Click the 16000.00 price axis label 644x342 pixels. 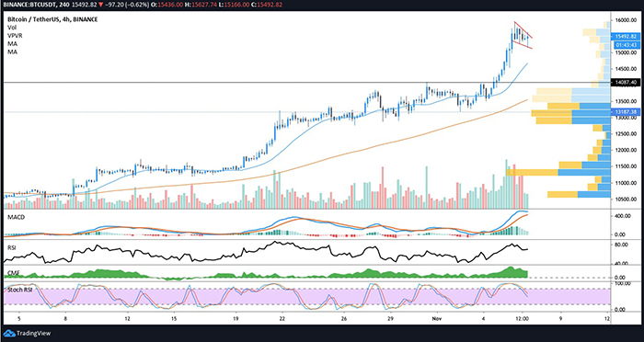[626, 20]
